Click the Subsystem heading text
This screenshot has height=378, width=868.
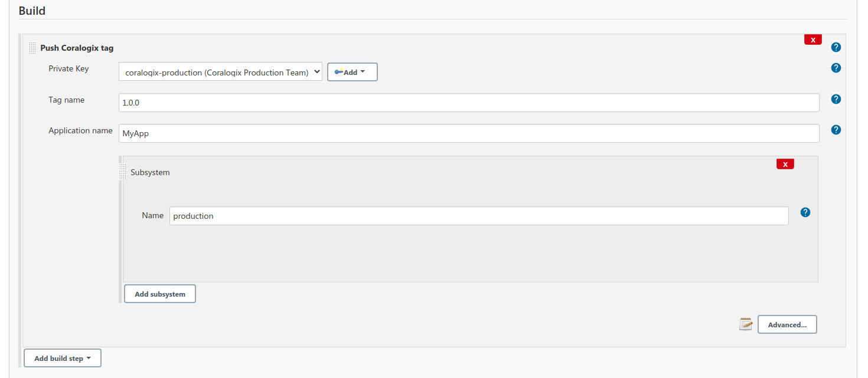click(x=150, y=172)
